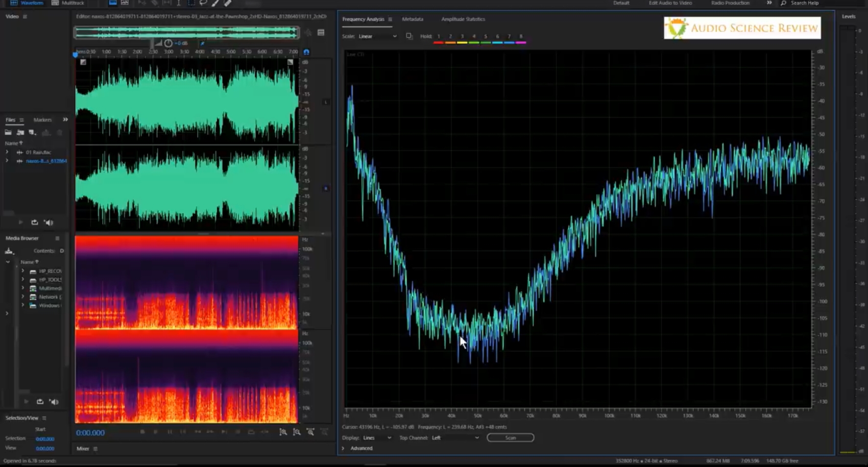Expand the 01 Rain.flac file entry

point(7,152)
